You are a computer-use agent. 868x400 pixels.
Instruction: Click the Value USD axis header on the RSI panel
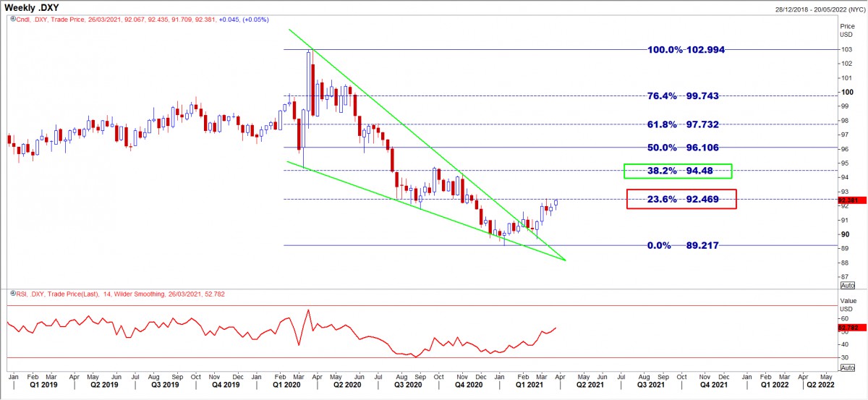[x=847, y=303]
